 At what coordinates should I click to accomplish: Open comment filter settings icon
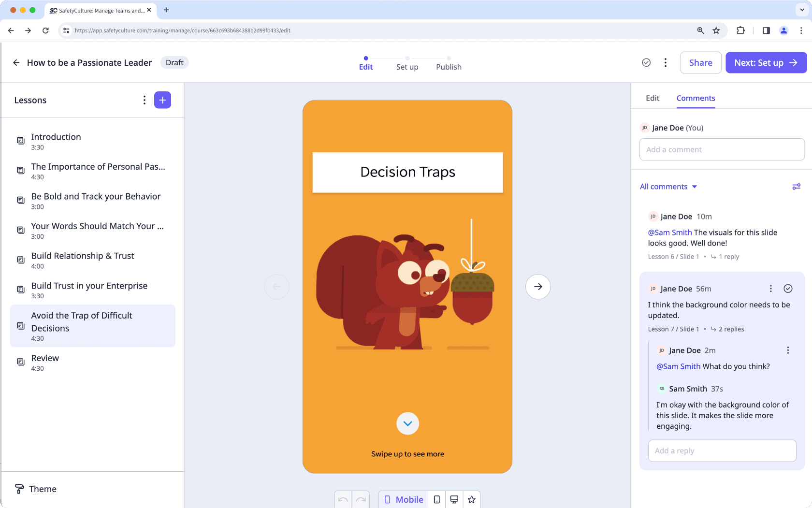point(797,186)
